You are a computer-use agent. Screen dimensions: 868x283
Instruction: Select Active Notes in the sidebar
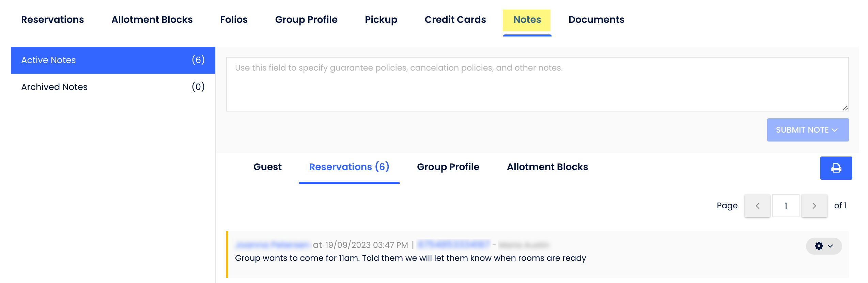113,60
